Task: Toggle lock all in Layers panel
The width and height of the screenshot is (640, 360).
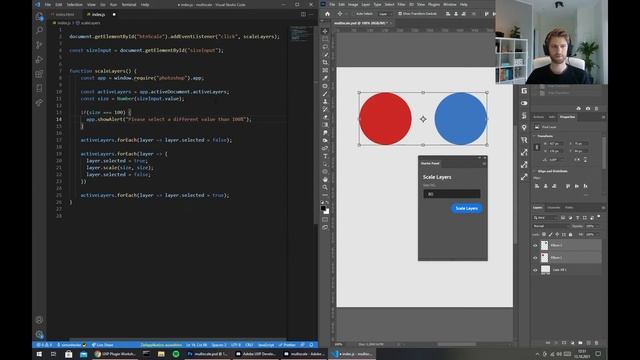Action: point(571,235)
